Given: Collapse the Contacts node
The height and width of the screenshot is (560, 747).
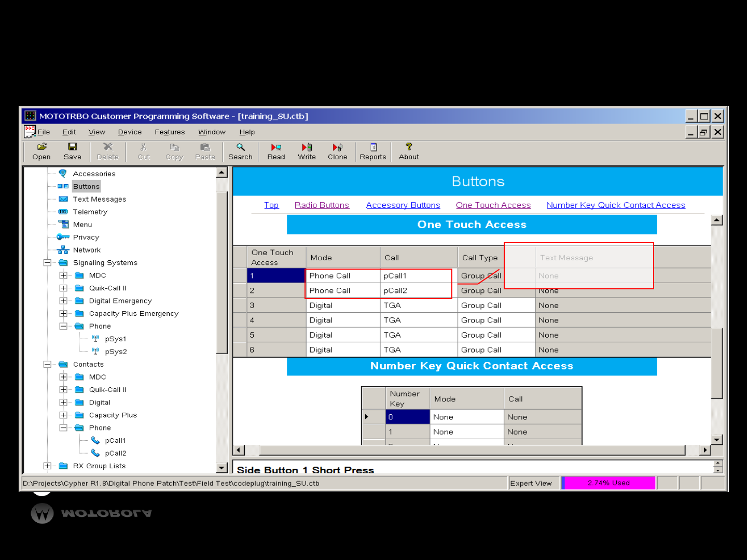Looking at the screenshot, I should click(47, 364).
